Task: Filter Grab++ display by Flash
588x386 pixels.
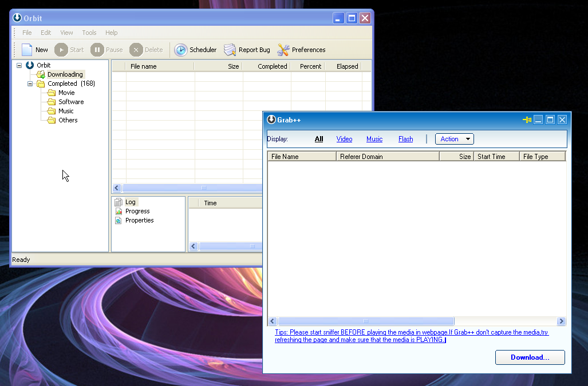Action: coord(405,139)
